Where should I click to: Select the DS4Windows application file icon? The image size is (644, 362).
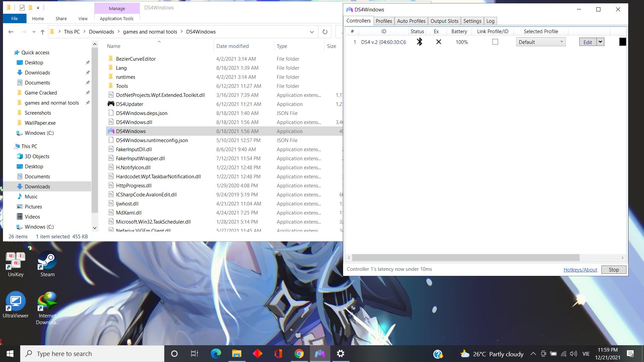(111, 131)
